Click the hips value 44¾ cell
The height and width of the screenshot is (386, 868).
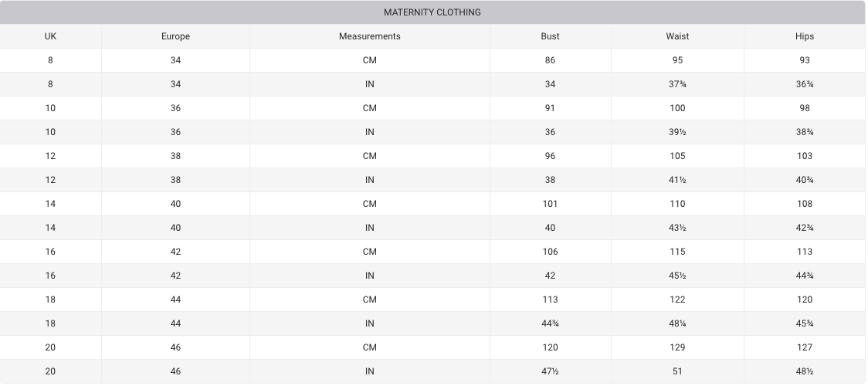click(805, 276)
